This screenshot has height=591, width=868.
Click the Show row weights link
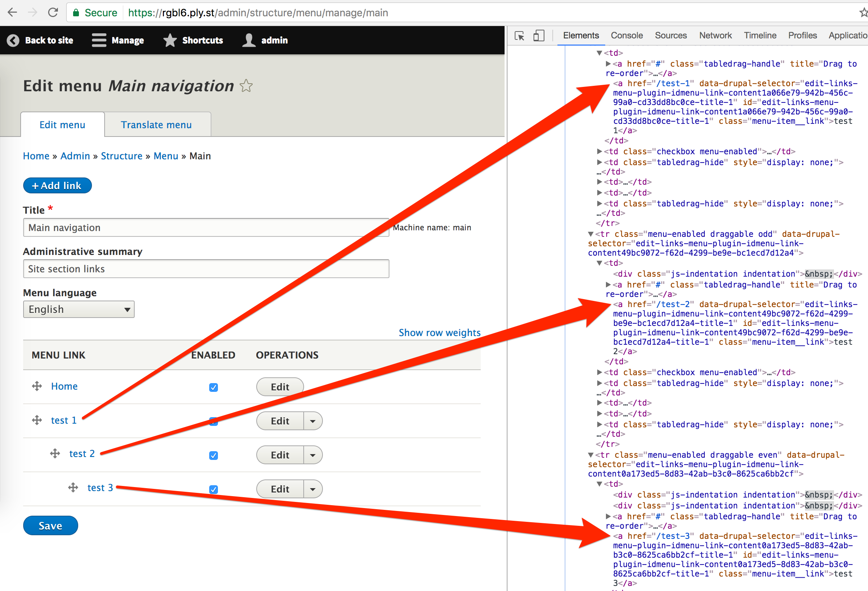click(439, 332)
